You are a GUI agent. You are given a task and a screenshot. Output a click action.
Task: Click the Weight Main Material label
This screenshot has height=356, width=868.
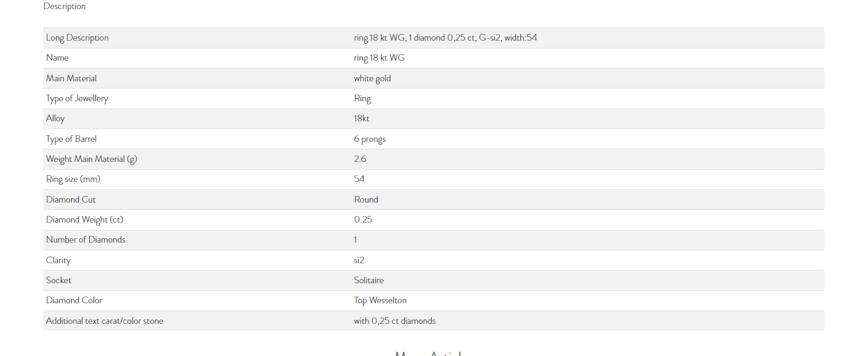92,159
